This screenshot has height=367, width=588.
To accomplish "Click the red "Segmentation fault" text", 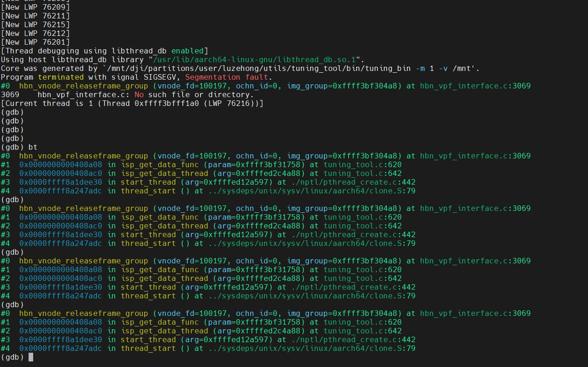I will point(228,77).
